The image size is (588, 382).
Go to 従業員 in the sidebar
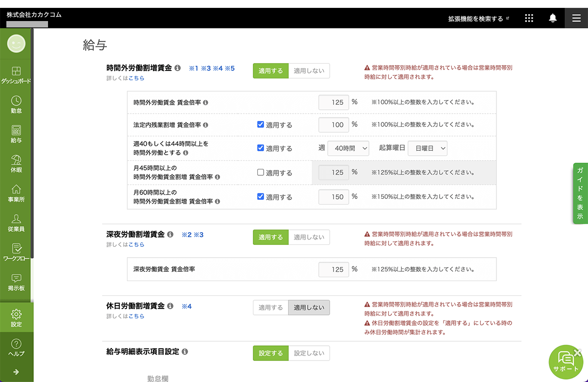tap(16, 223)
